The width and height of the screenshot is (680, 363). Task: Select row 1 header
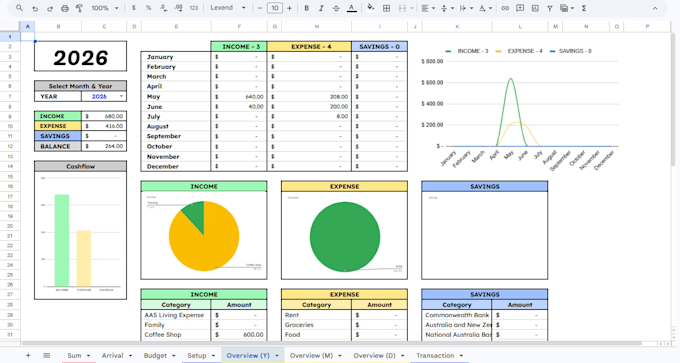click(x=10, y=37)
